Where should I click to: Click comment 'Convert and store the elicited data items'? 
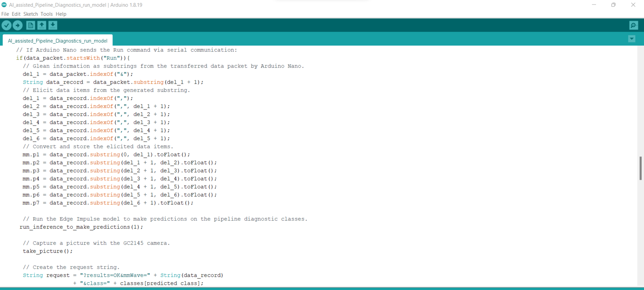pos(98,146)
